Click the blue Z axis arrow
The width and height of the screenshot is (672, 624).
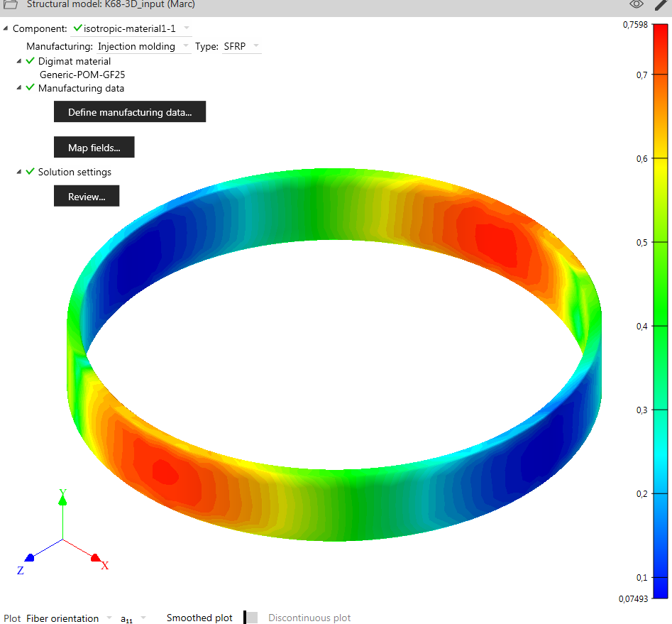point(30,557)
